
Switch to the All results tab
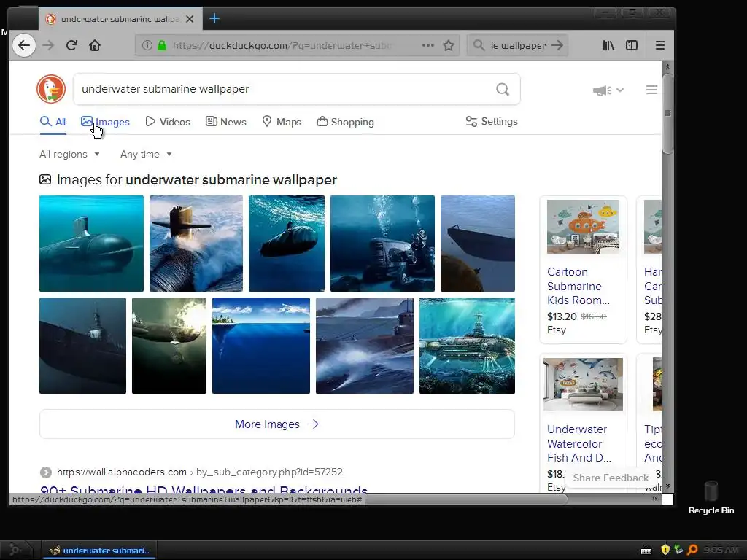click(x=53, y=122)
